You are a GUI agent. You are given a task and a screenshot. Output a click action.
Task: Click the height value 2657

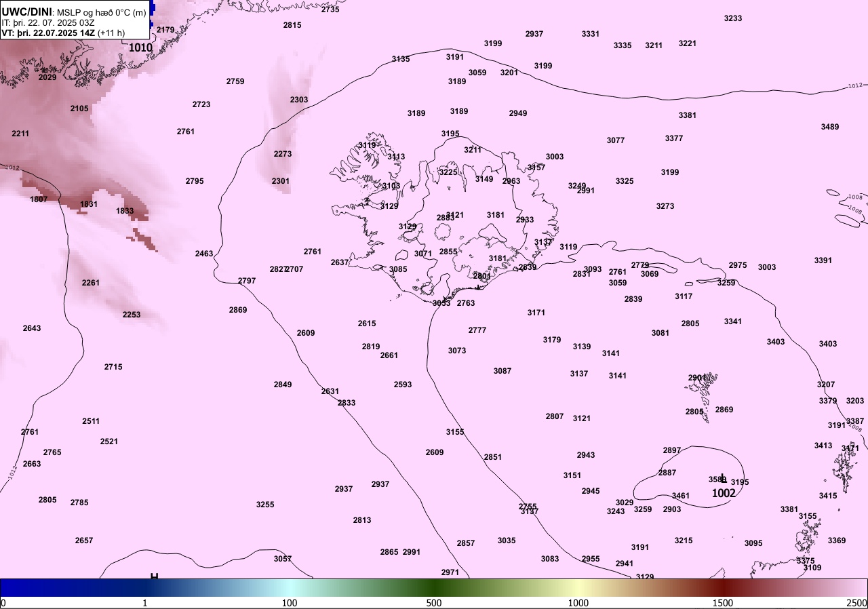(84, 541)
